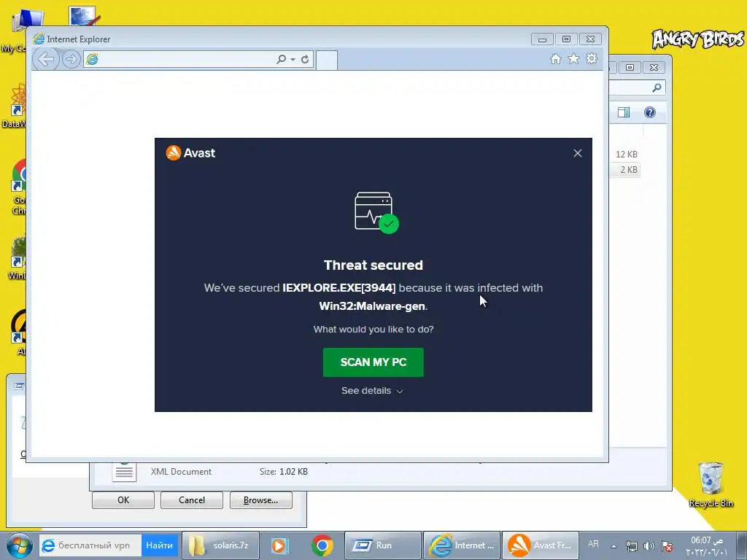Image resolution: width=747 pixels, height=560 pixels.
Task: Open Internet Explorer Tools gear
Action: click(x=592, y=58)
